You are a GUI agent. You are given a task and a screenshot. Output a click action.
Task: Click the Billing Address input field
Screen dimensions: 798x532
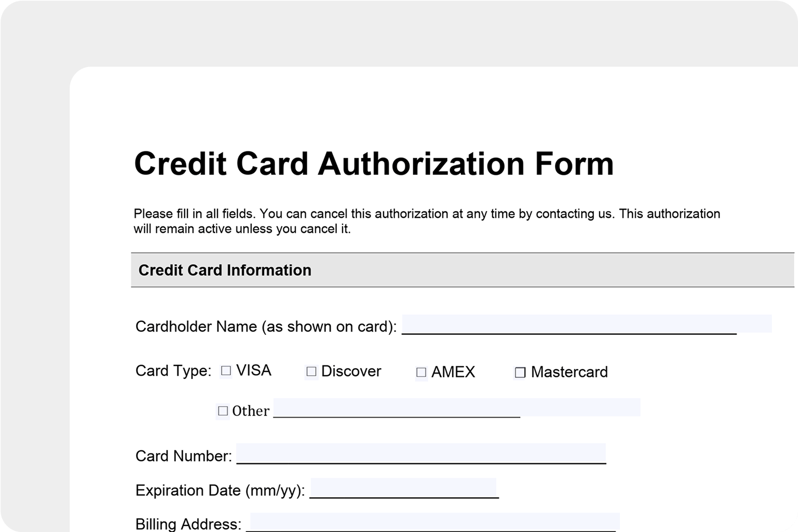coord(435,522)
